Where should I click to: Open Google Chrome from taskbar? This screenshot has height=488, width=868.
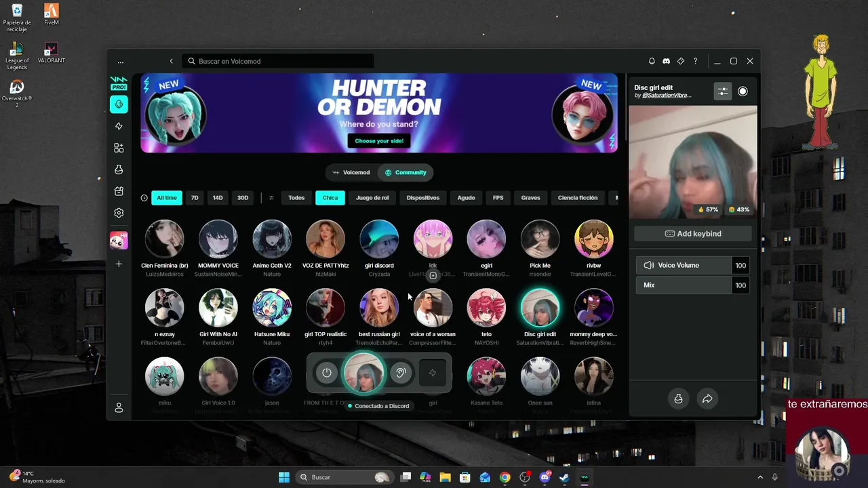(x=505, y=477)
